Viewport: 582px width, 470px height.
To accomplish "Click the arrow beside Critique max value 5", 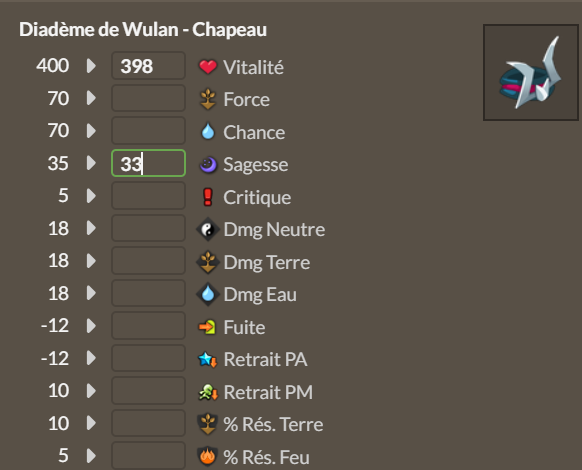I will pyautogui.click(x=91, y=196).
